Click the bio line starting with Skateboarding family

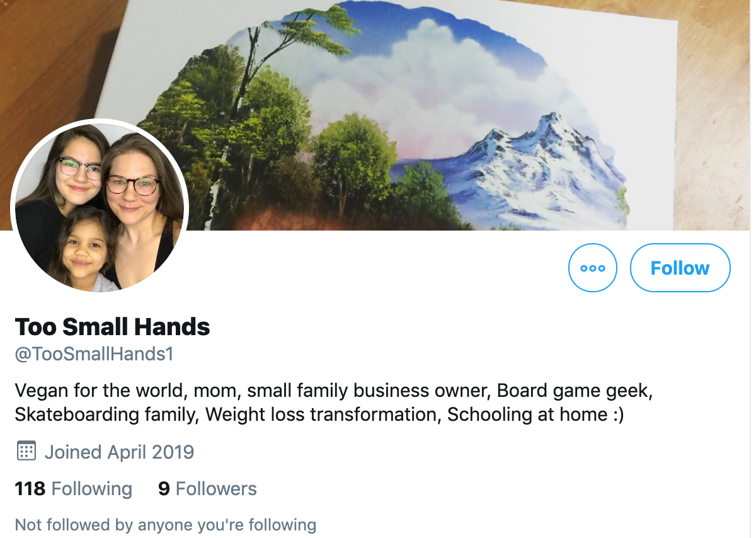[319, 415]
